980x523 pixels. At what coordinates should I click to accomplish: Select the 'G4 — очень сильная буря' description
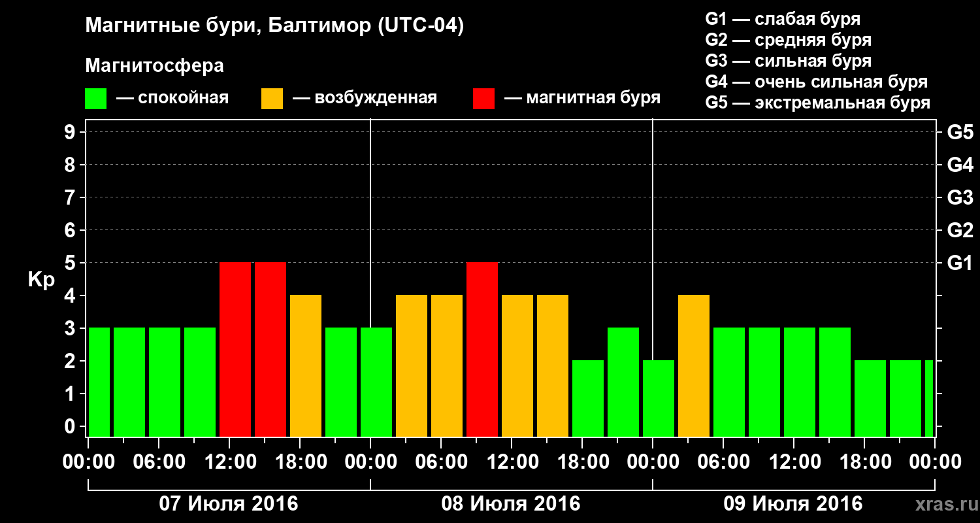click(817, 82)
